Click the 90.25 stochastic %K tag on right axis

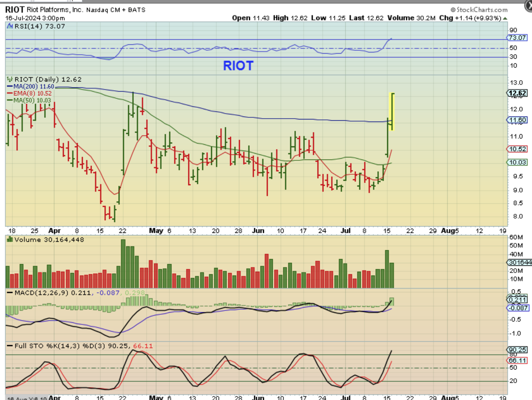coord(518,350)
